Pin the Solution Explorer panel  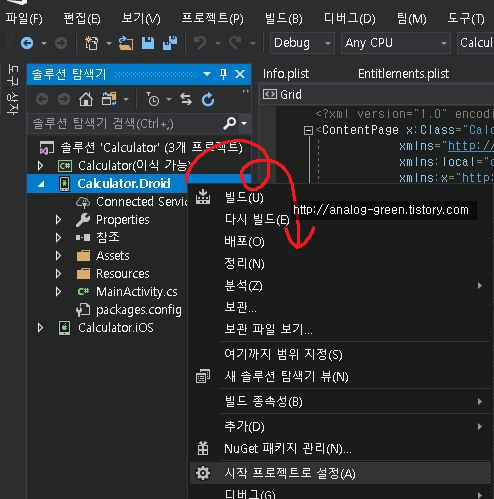click(x=223, y=74)
